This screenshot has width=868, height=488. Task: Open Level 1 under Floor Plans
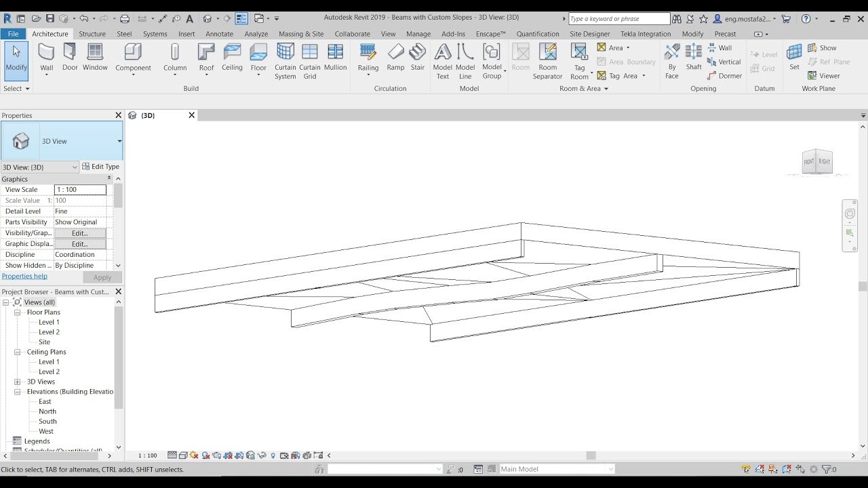click(x=49, y=322)
